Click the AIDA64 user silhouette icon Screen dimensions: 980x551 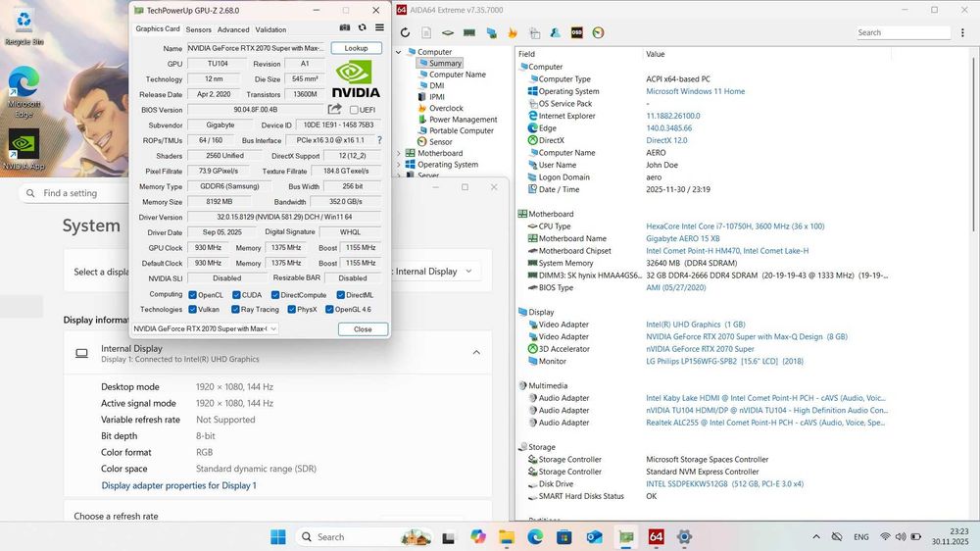tap(555, 32)
